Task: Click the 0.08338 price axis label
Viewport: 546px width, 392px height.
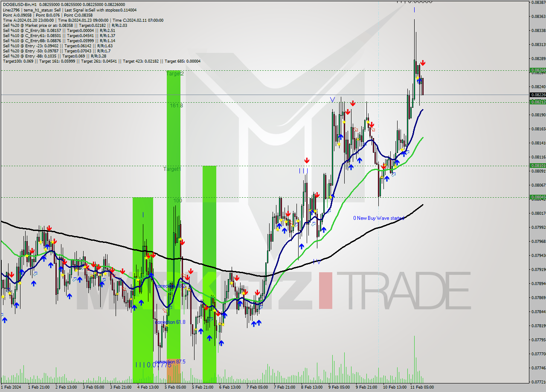Action: click(538, 30)
